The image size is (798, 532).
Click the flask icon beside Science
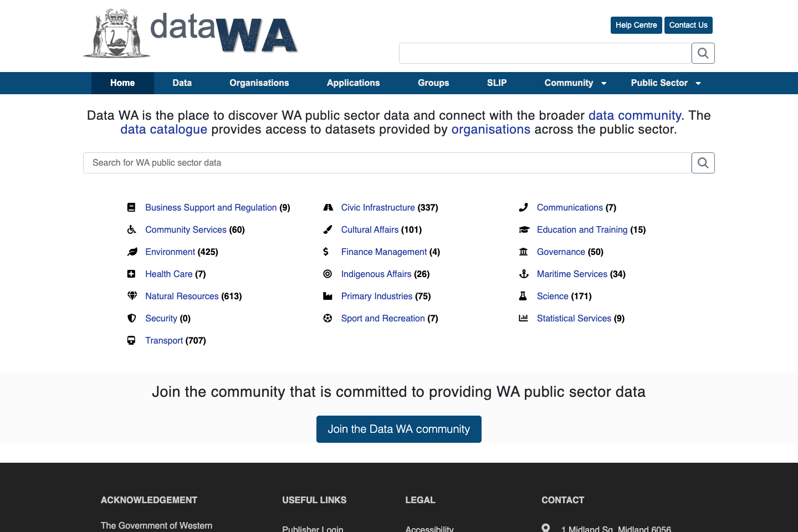[x=523, y=296]
